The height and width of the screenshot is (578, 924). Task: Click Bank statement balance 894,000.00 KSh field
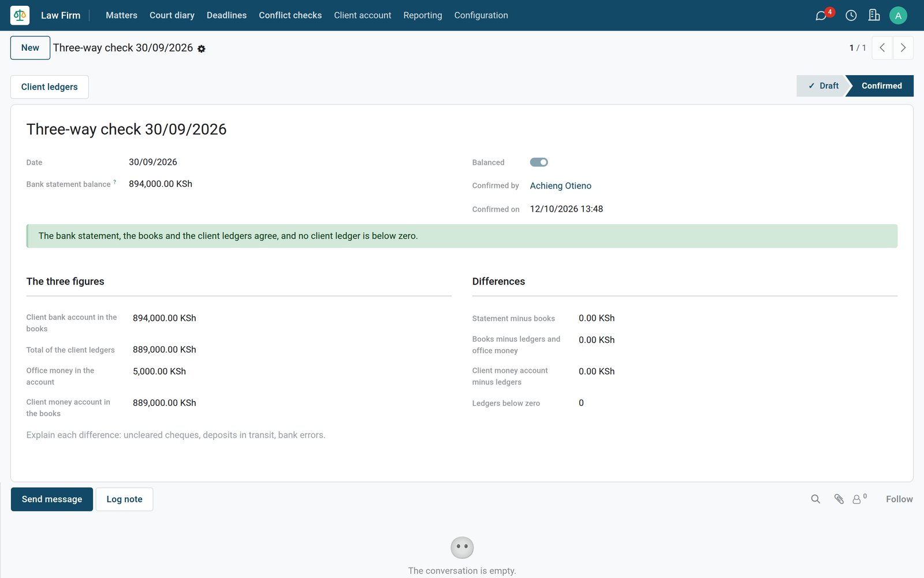point(161,184)
